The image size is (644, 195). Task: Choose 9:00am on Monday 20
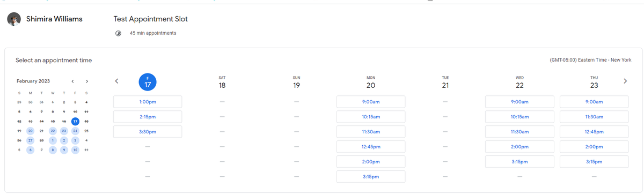pyautogui.click(x=371, y=102)
